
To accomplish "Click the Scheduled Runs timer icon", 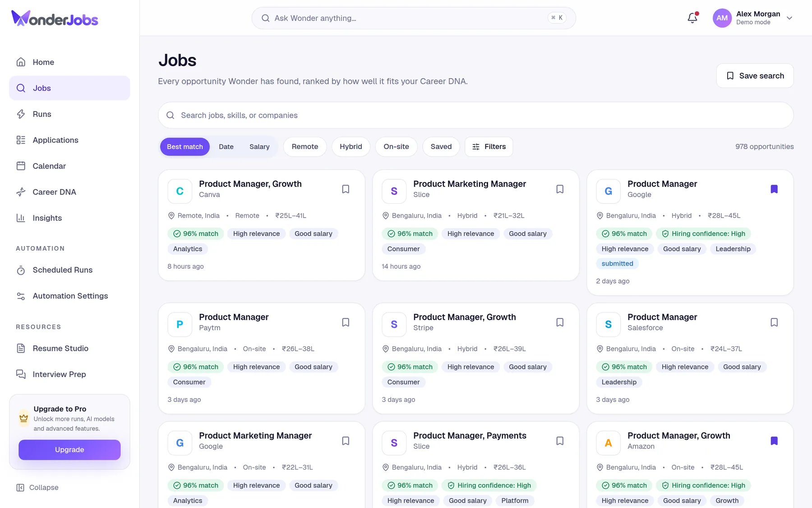I will [x=21, y=270].
